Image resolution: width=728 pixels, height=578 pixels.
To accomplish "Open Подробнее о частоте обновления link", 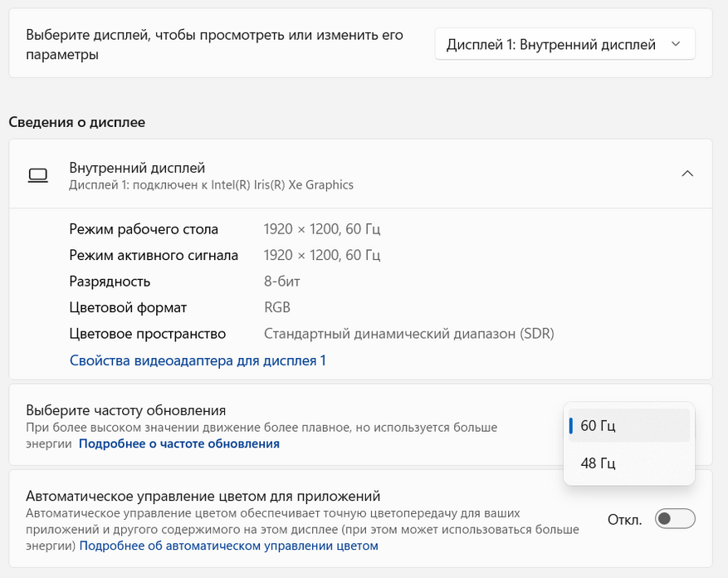I will [179, 444].
